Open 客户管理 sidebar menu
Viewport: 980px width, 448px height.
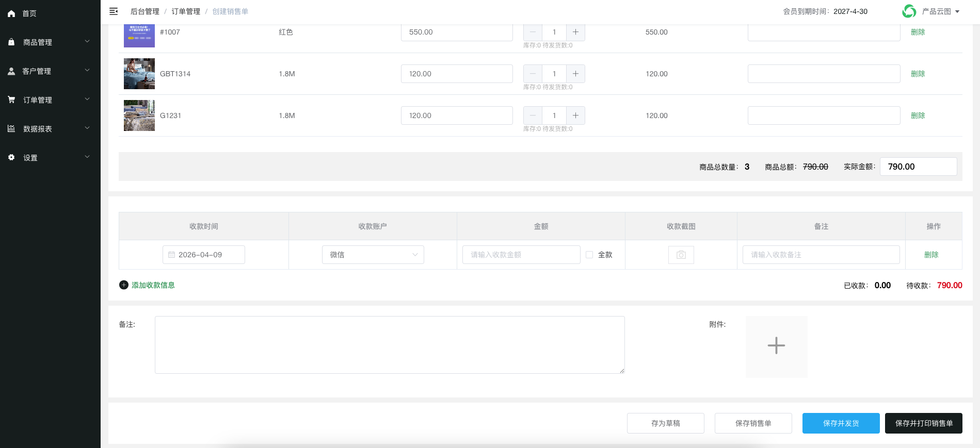(x=50, y=71)
